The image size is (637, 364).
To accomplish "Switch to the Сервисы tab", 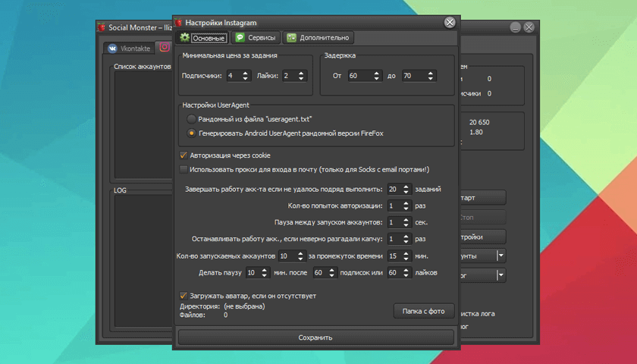I will tap(256, 38).
